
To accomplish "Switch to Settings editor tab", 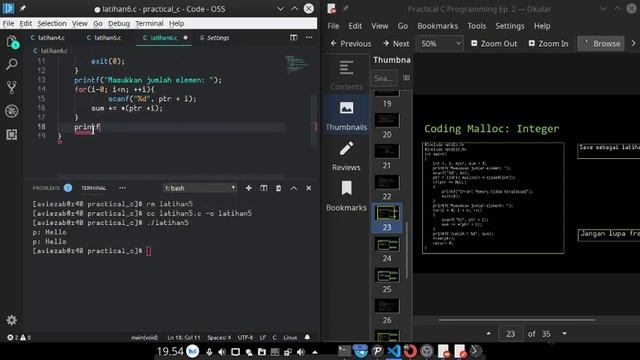I will coord(215,38).
